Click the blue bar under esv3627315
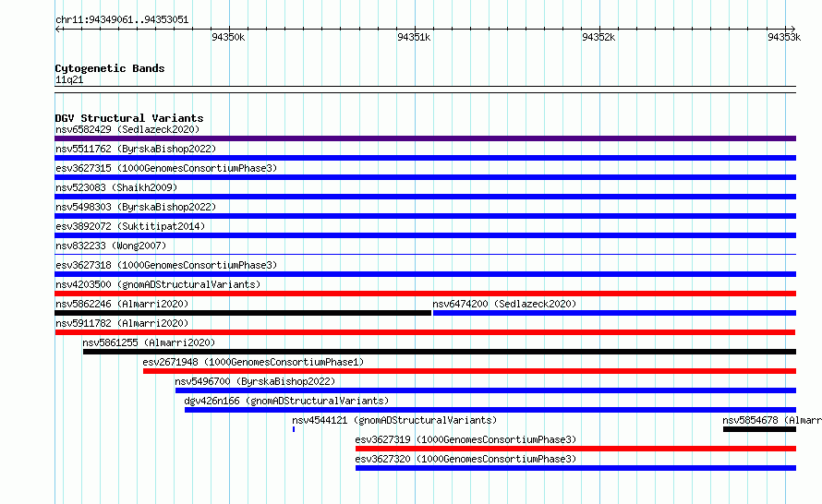Viewport: 822px width, 504px height. coord(425,177)
